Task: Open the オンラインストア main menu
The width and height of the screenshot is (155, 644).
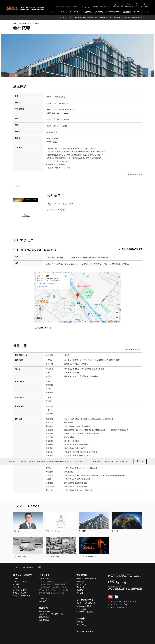Action: point(141,12)
